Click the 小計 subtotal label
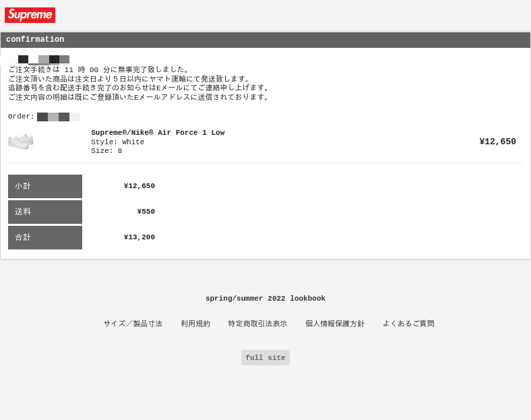The height and width of the screenshot is (420, 531). pos(45,186)
